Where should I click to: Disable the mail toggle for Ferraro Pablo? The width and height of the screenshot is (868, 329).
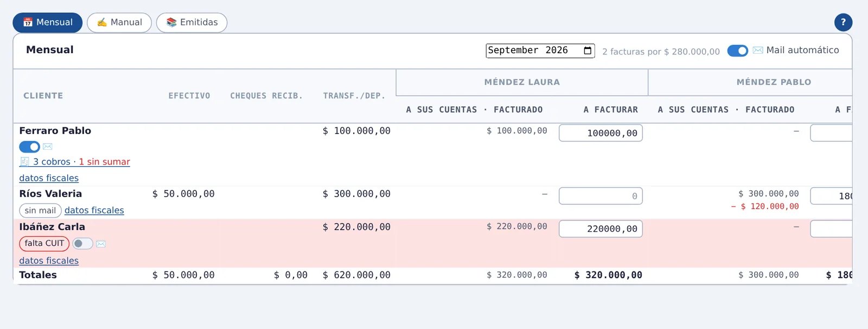pos(29,147)
